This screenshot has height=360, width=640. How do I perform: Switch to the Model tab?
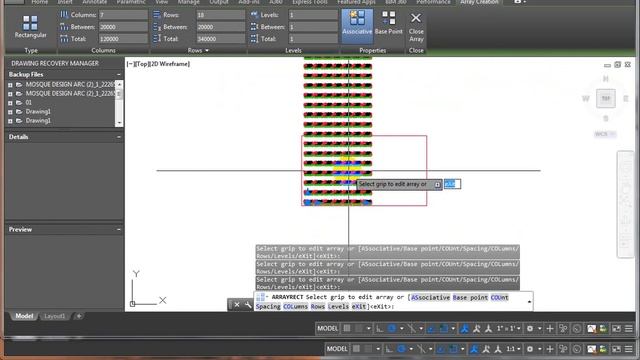click(x=24, y=316)
